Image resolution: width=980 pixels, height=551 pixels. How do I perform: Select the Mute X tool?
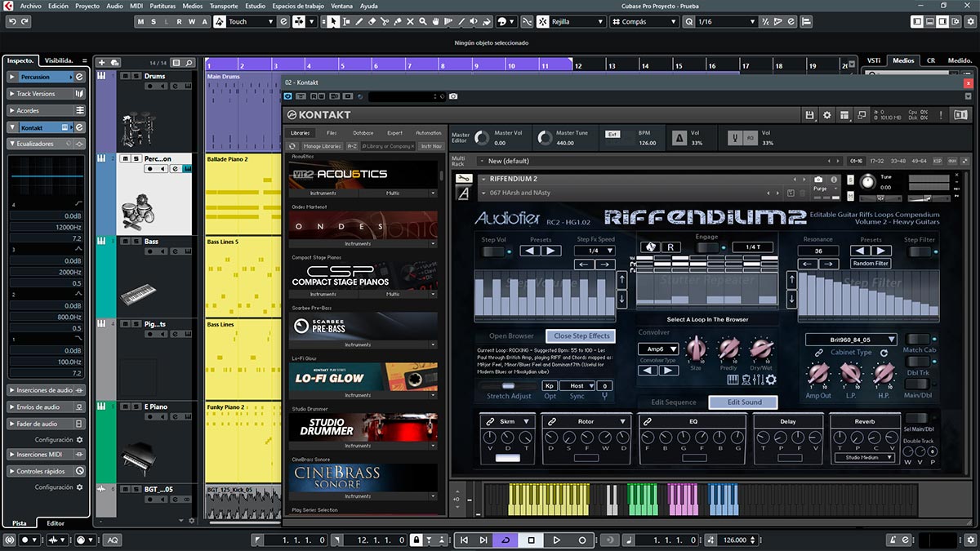[411, 21]
